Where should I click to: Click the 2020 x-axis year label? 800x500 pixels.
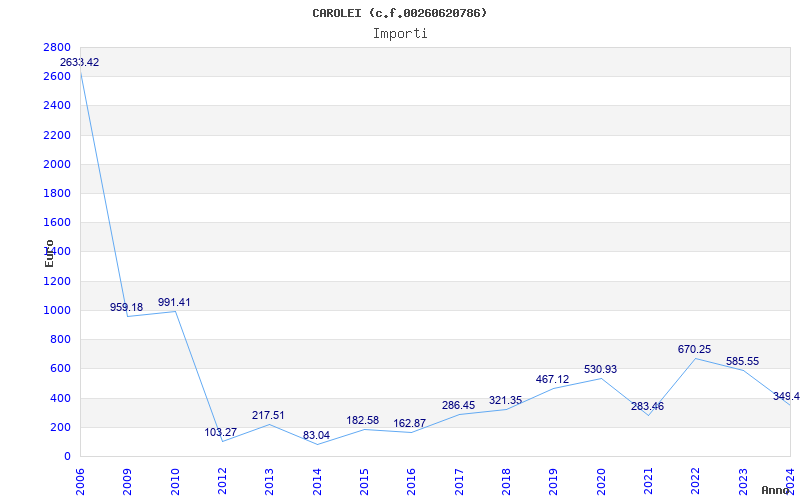tap(601, 482)
